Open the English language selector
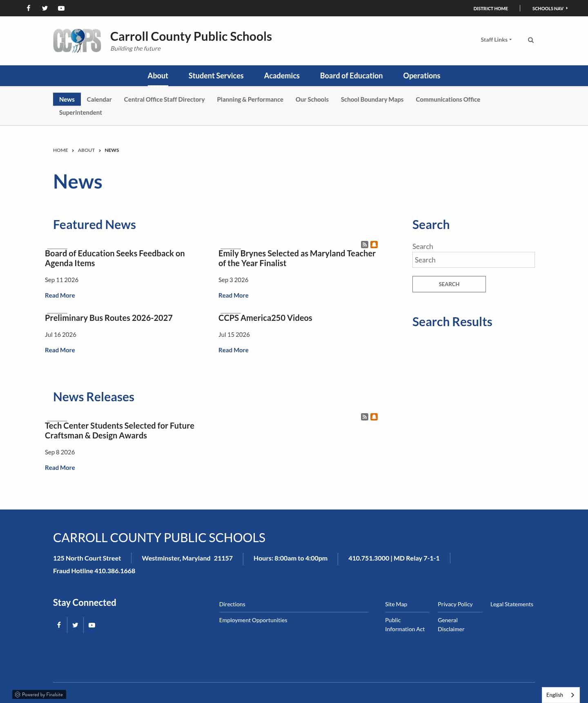588x703 pixels. tap(561, 695)
